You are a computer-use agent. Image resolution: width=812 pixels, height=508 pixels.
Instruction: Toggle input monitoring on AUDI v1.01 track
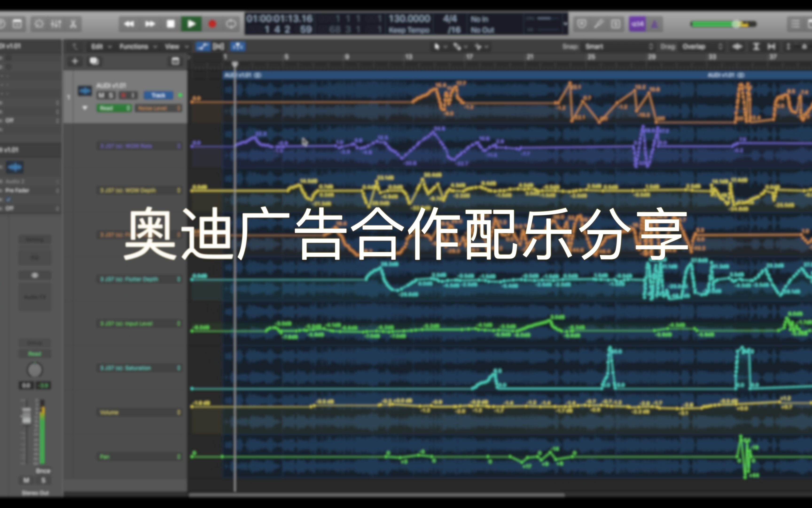(133, 96)
